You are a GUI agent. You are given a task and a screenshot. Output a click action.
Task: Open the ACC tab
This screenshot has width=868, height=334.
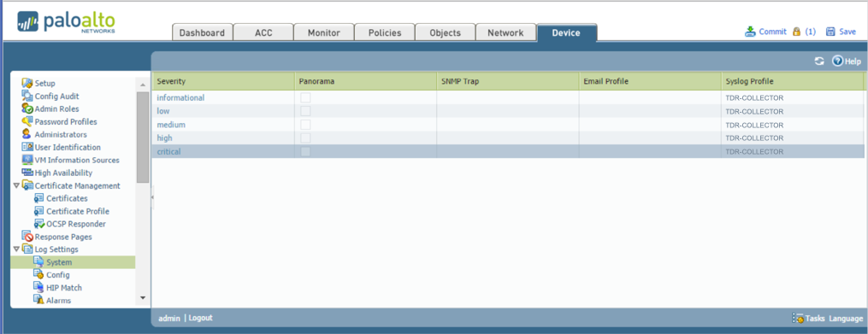[x=263, y=32]
